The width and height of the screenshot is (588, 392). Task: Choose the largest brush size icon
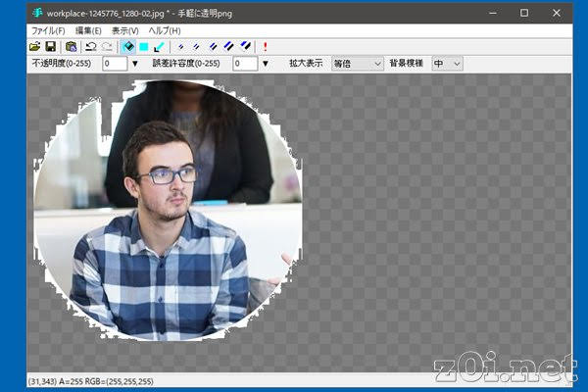click(245, 46)
